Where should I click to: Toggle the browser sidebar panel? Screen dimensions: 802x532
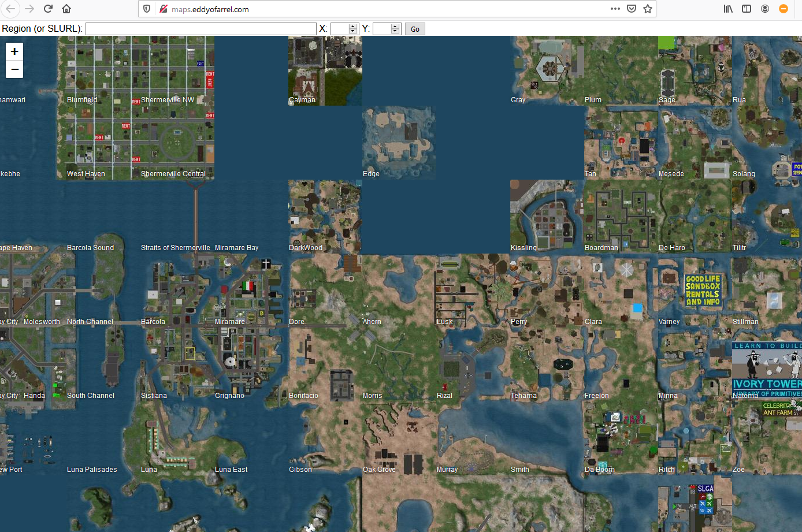[x=747, y=9]
